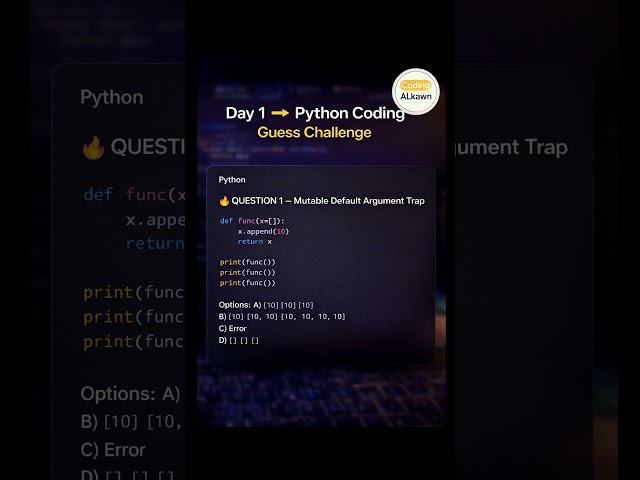640x480 pixels.
Task: Click the Coding ALkawn channel logo
Action: (x=416, y=91)
